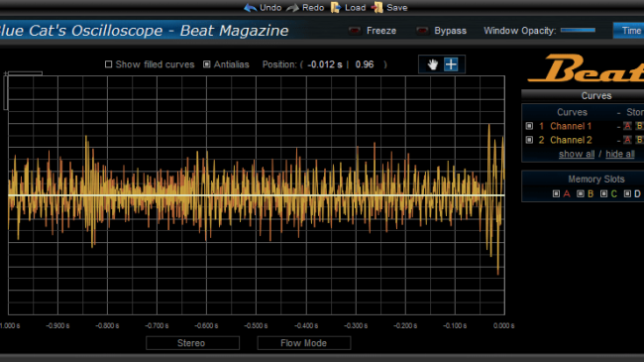The height and width of the screenshot is (362, 644).
Task: Disable the Antialias checkbox
Action: [207, 64]
